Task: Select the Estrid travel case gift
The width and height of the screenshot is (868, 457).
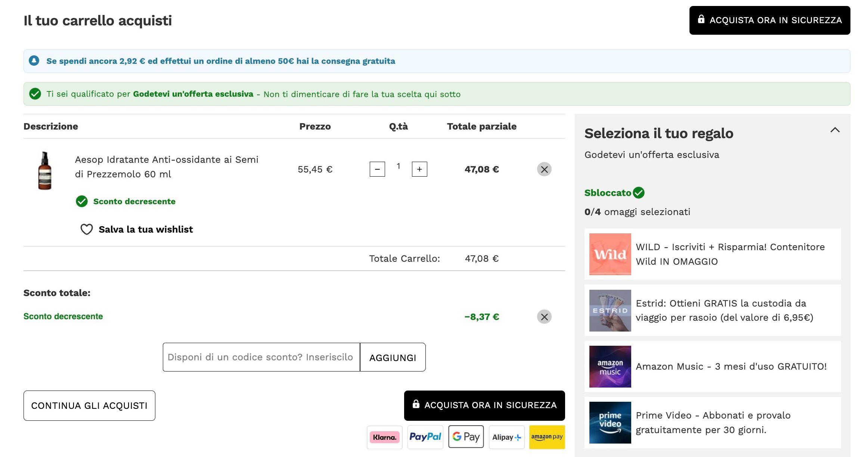Action: tap(713, 310)
